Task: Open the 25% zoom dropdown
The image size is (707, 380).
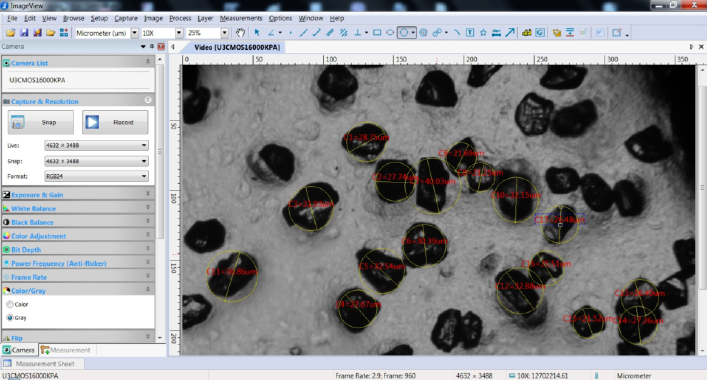Action: pyautogui.click(x=225, y=33)
